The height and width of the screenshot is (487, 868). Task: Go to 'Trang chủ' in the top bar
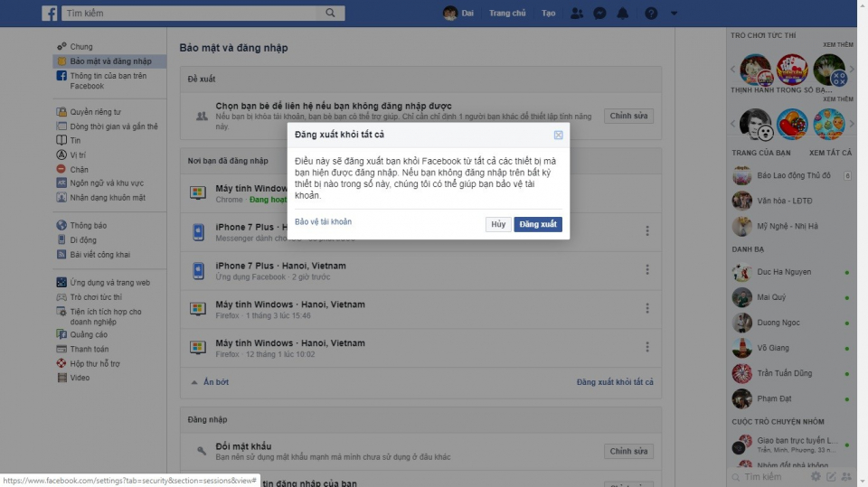click(x=507, y=14)
